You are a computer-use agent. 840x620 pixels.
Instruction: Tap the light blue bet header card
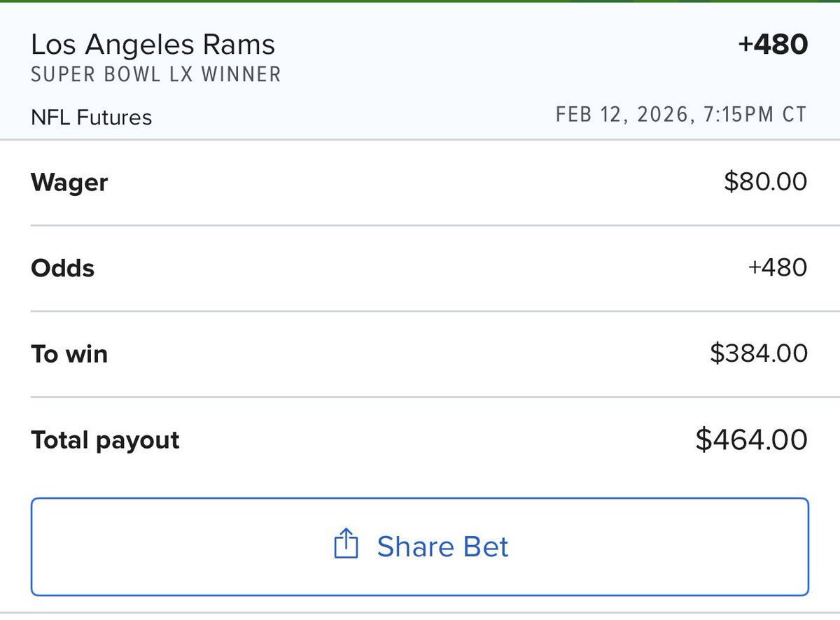point(420,94)
